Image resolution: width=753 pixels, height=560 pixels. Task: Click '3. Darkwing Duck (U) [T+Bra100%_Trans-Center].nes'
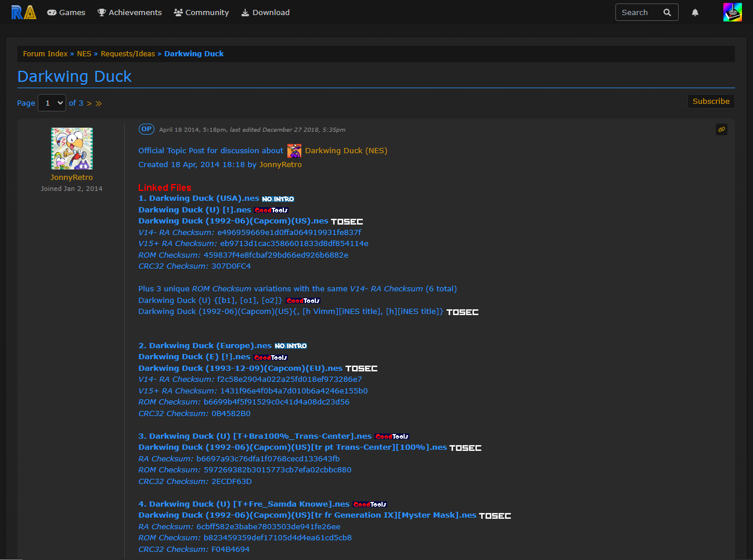(x=255, y=436)
